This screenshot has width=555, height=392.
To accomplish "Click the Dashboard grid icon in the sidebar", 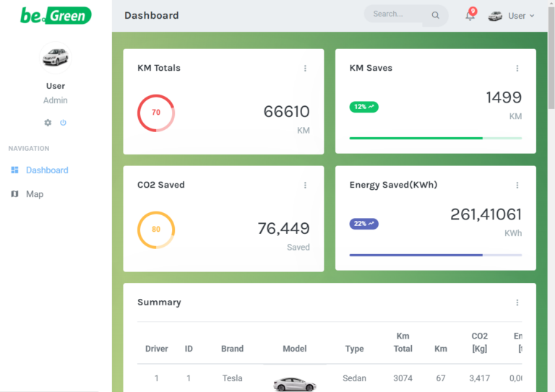I will [x=14, y=170].
